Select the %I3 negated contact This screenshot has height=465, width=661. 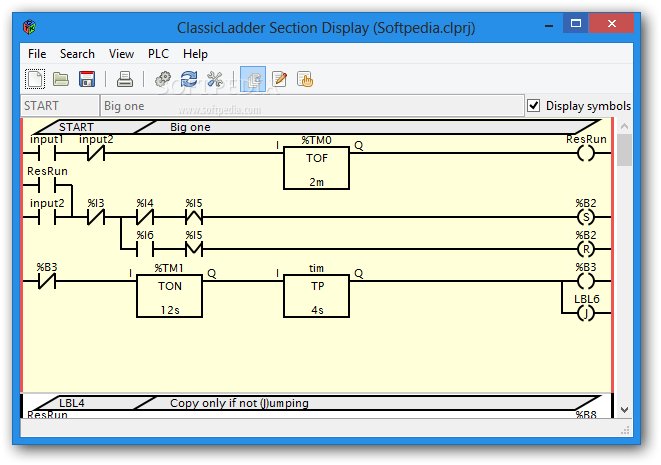pyautogui.click(x=96, y=218)
